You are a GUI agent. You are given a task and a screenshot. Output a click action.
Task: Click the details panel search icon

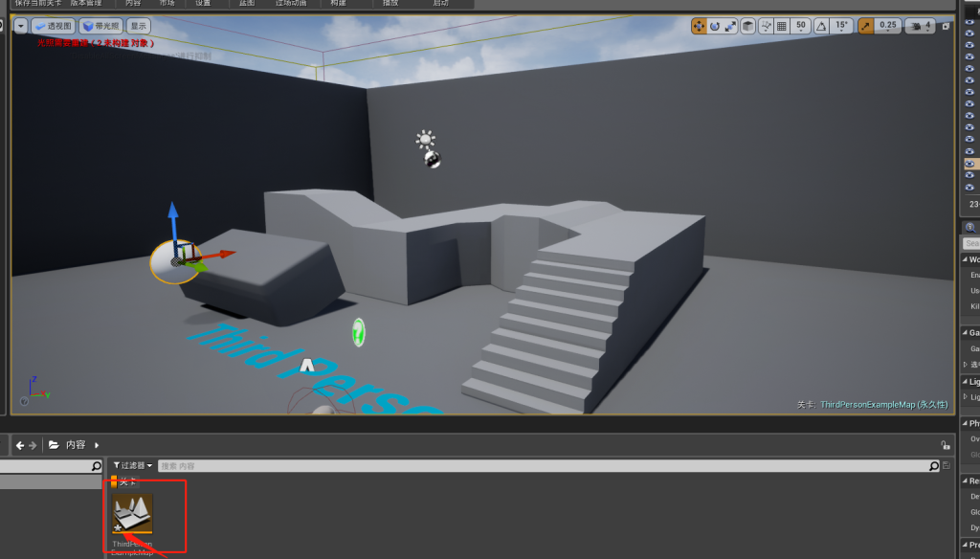[970, 228]
